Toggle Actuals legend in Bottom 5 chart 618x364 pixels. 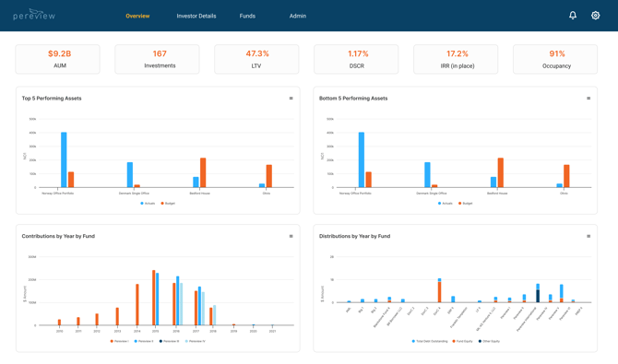tap(446, 204)
